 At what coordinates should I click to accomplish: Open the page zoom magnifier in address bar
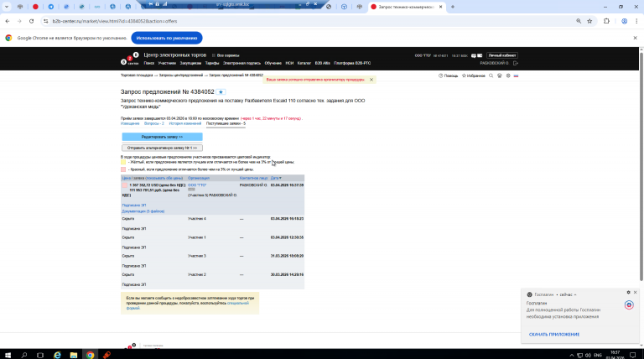click(x=579, y=21)
